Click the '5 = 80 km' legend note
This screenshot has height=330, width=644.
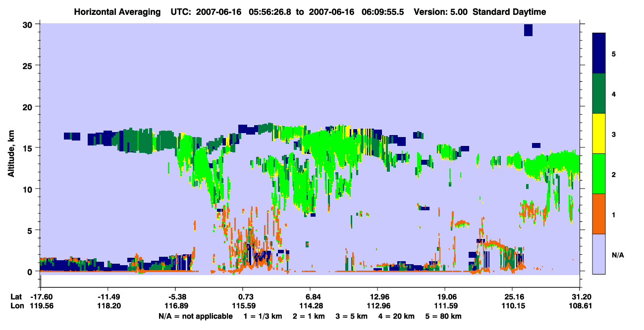pos(444,316)
